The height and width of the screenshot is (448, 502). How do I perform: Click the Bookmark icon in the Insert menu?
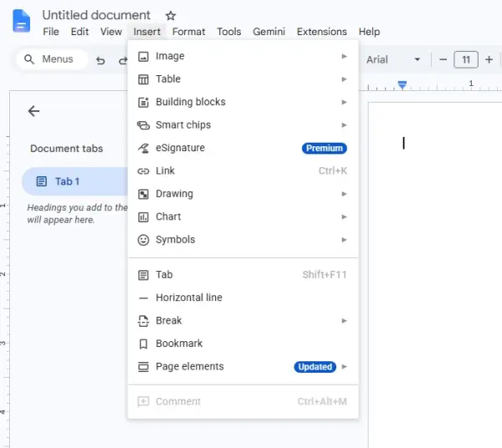pyautogui.click(x=143, y=344)
